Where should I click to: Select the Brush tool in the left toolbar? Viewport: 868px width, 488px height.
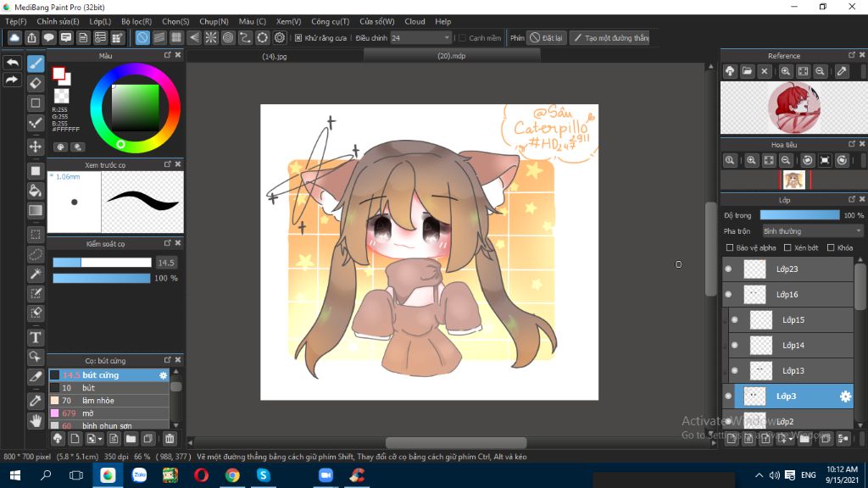(36, 64)
